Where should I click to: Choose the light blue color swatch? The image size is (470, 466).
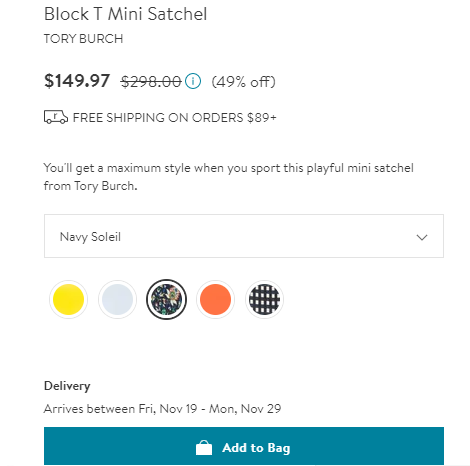117,299
